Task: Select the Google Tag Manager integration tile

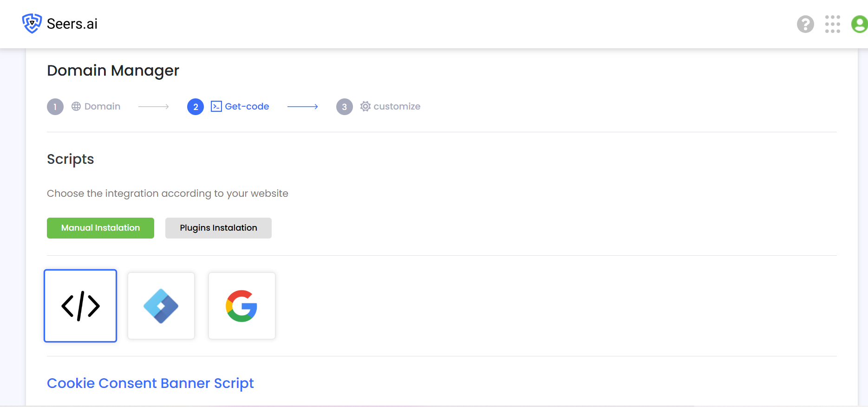Action: [x=161, y=306]
